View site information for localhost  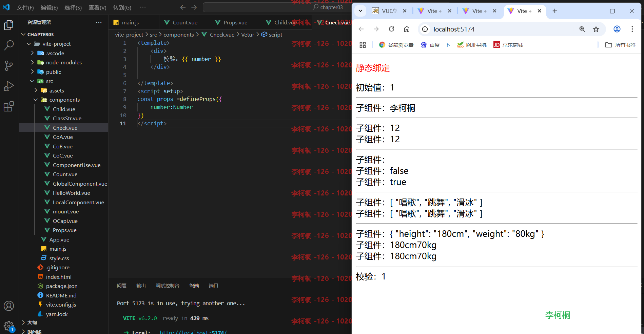pyautogui.click(x=425, y=29)
